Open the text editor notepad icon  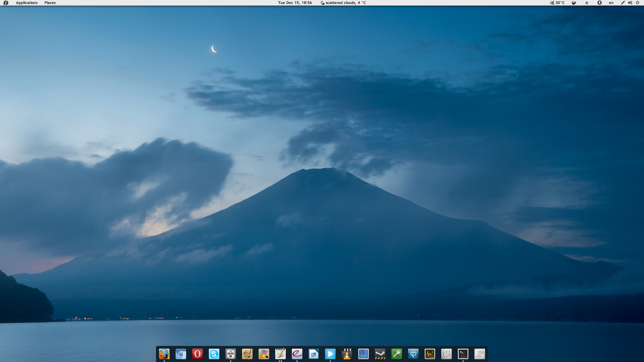[x=280, y=354]
